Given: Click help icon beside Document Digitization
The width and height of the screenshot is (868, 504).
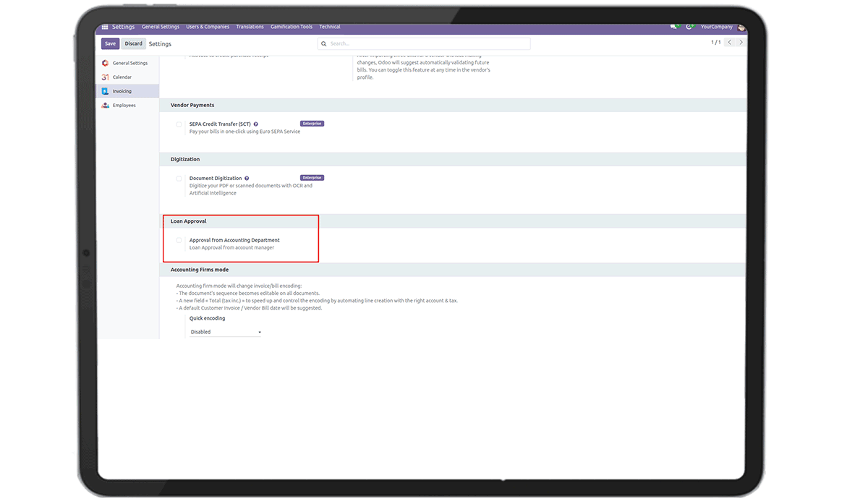Looking at the screenshot, I should click(247, 178).
